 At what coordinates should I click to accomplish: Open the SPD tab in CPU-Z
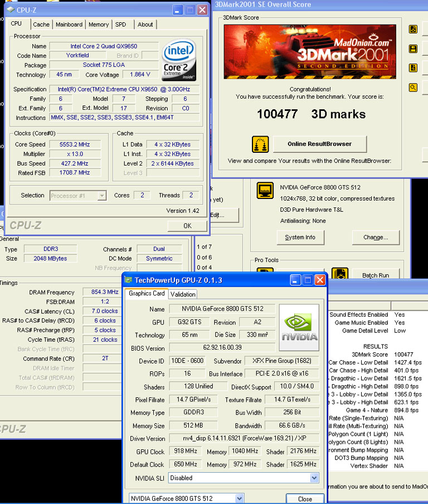pyautogui.click(x=120, y=25)
